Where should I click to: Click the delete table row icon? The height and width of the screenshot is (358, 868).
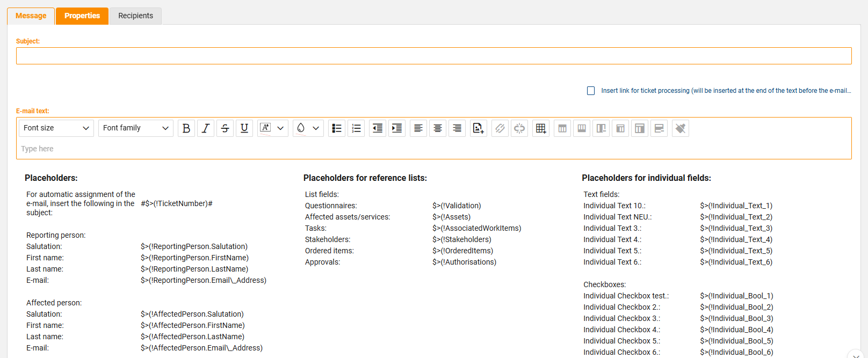(659, 128)
